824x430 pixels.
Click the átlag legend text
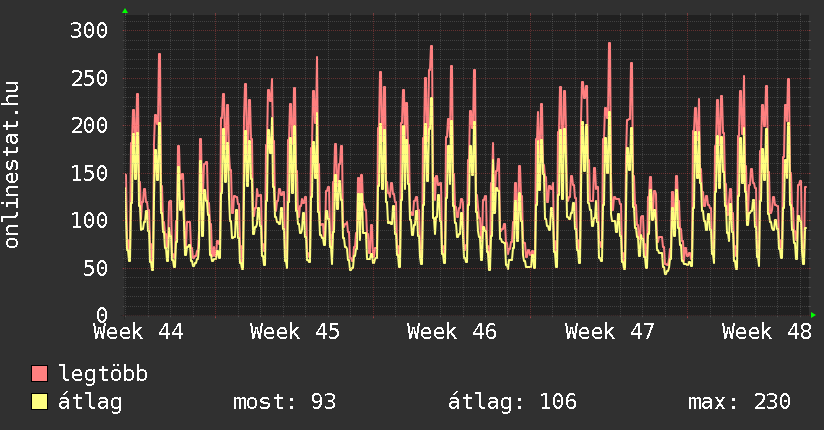click(x=90, y=402)
